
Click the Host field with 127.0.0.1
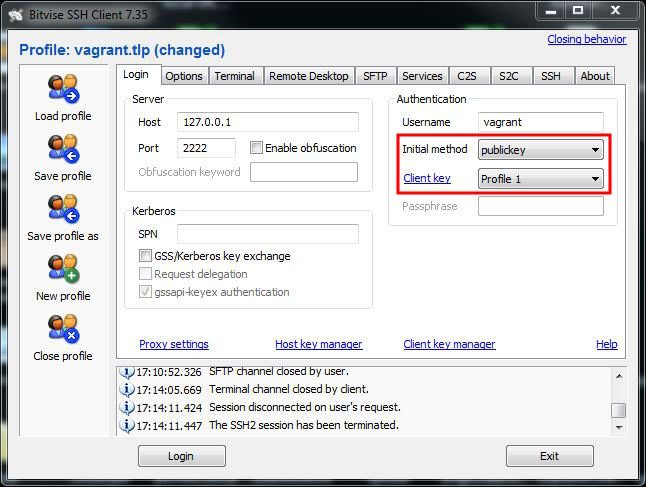tap(268, 122)
